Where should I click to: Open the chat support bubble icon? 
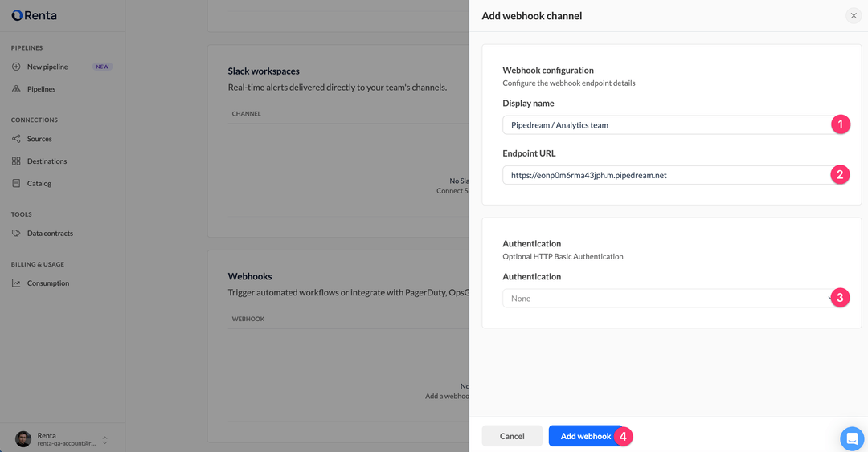851,438
